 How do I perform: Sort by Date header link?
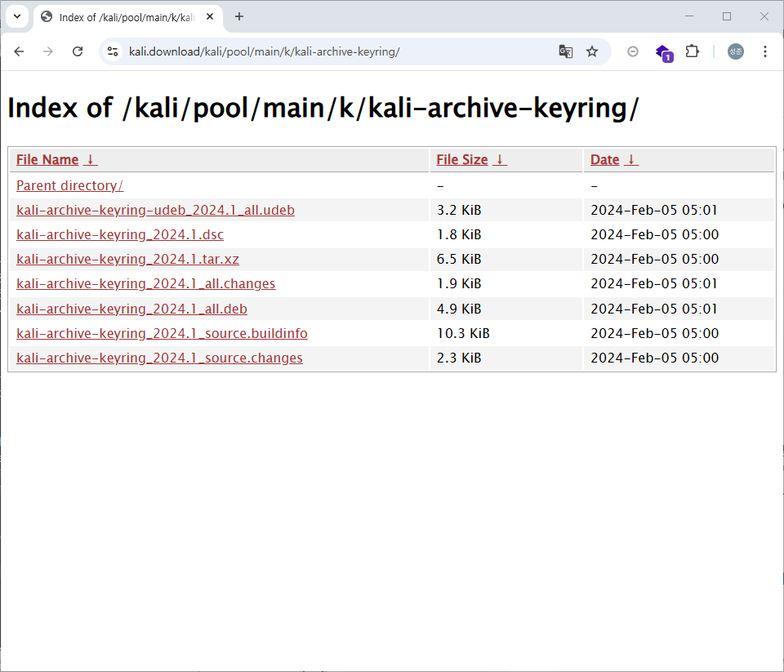pos(604,160)
